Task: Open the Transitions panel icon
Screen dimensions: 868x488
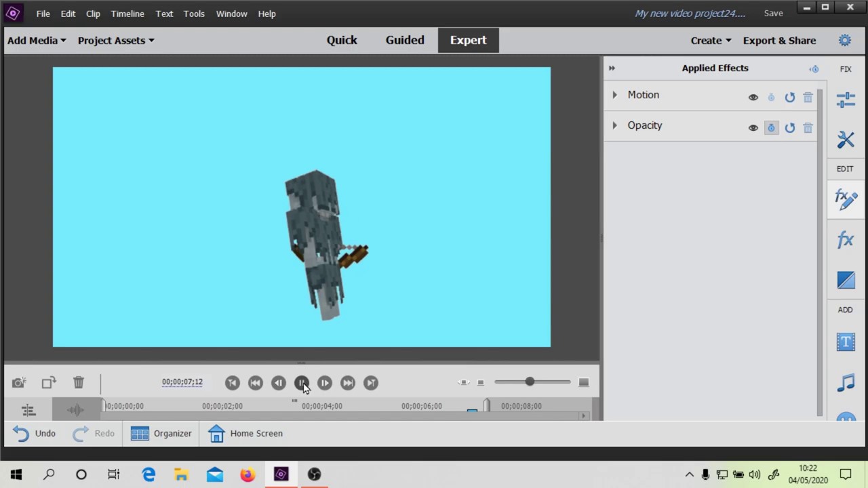Action: click(x=846, y=279)
